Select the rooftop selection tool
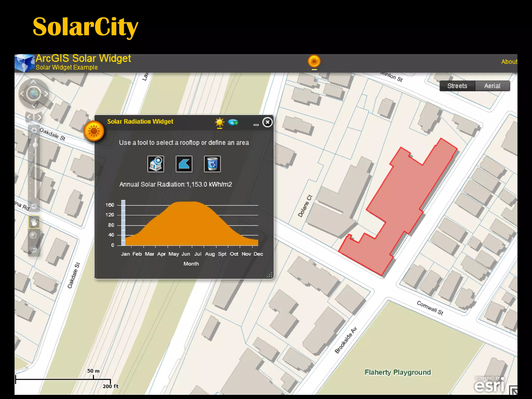This screenshot has height=399, width=532. pos(156,164)
